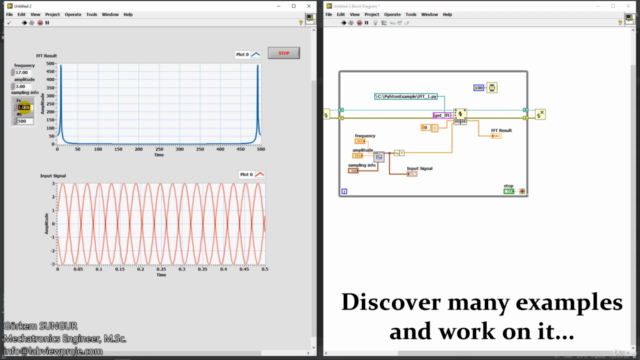
Task: Click the VI icon in Block Diagram corner
Action: pos(630,18)
